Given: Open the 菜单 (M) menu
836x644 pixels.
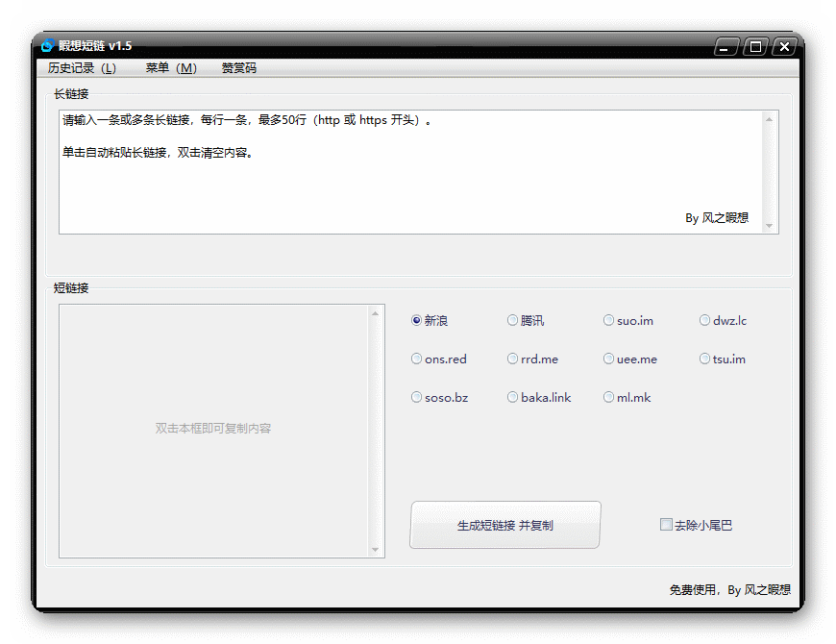Looking at the screenshot, I should tap(171, 68).
